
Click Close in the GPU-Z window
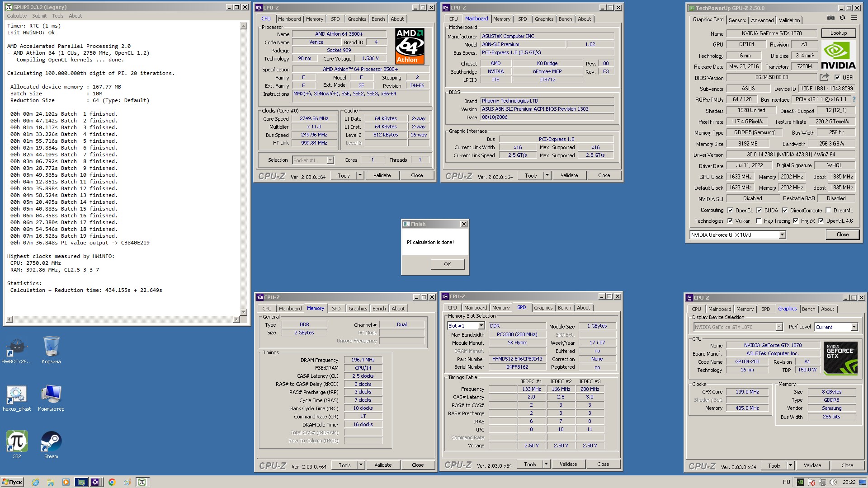coord(842,235)
